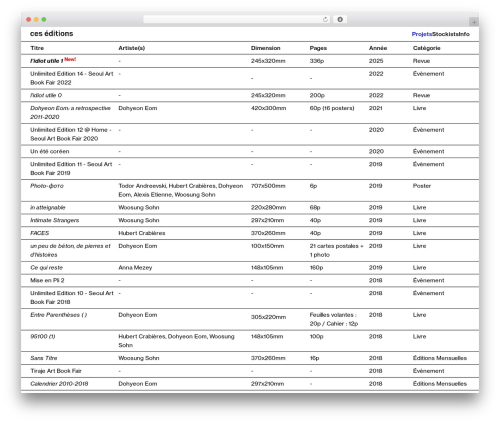Click the red New! badge
The height and width of the screenshot is (423, 500).
[x=70, y=59]
